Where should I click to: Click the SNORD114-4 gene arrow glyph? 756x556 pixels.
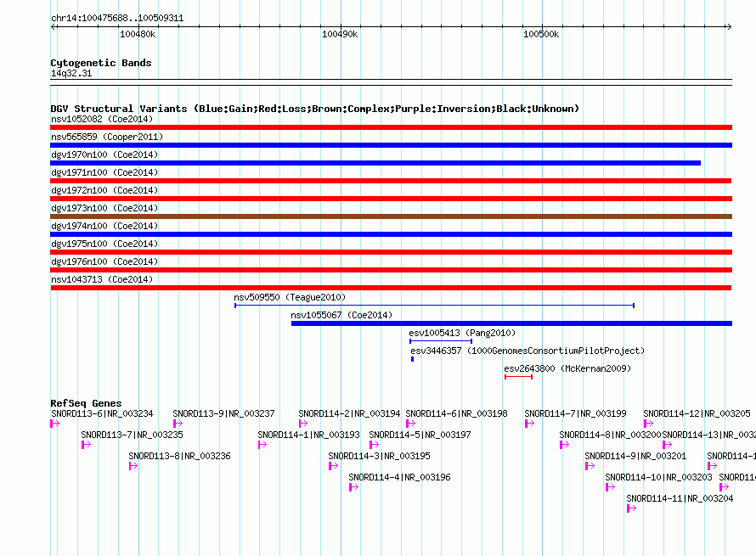pos(354,487)
